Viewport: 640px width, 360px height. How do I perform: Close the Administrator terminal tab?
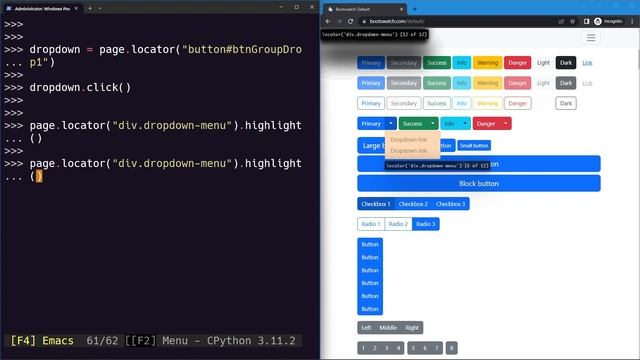point(76,8)
